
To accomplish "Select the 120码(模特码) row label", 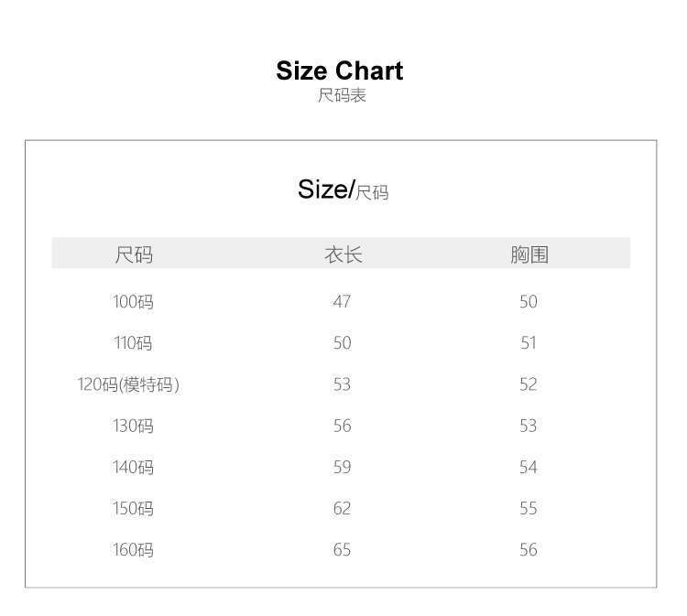I will 128,384.
